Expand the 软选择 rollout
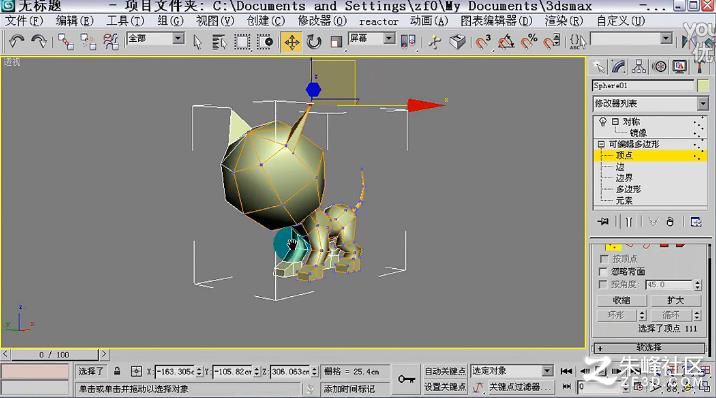 click(x=649, y=348)
